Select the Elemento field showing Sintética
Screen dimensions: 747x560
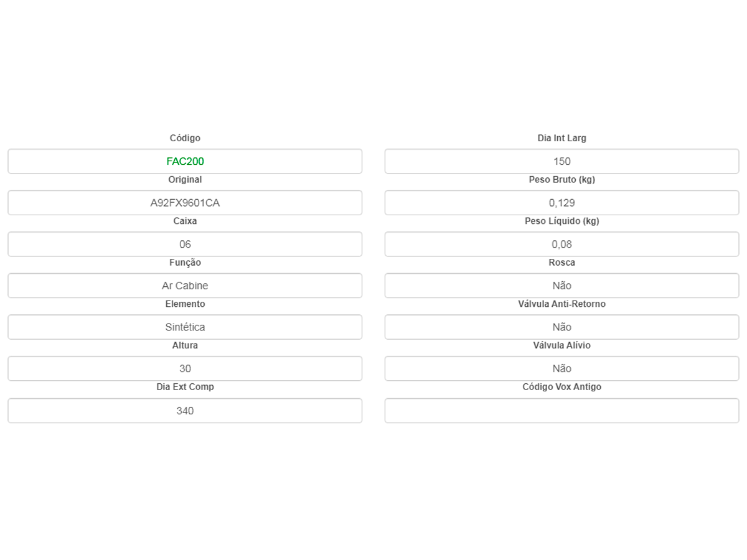click(185, 327)
